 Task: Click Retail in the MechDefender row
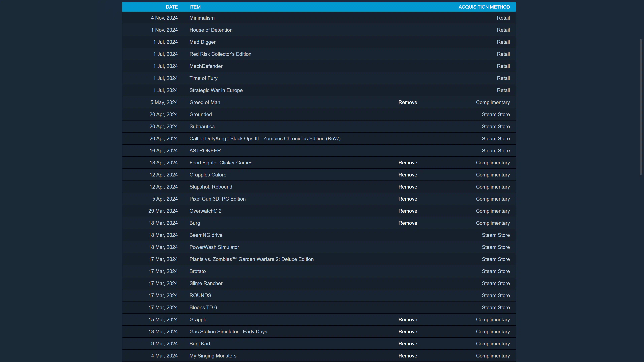[x=503, y=66]
